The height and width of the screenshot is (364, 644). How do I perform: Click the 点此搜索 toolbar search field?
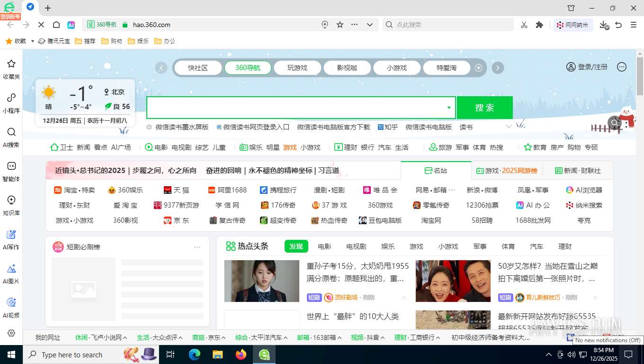448,25
